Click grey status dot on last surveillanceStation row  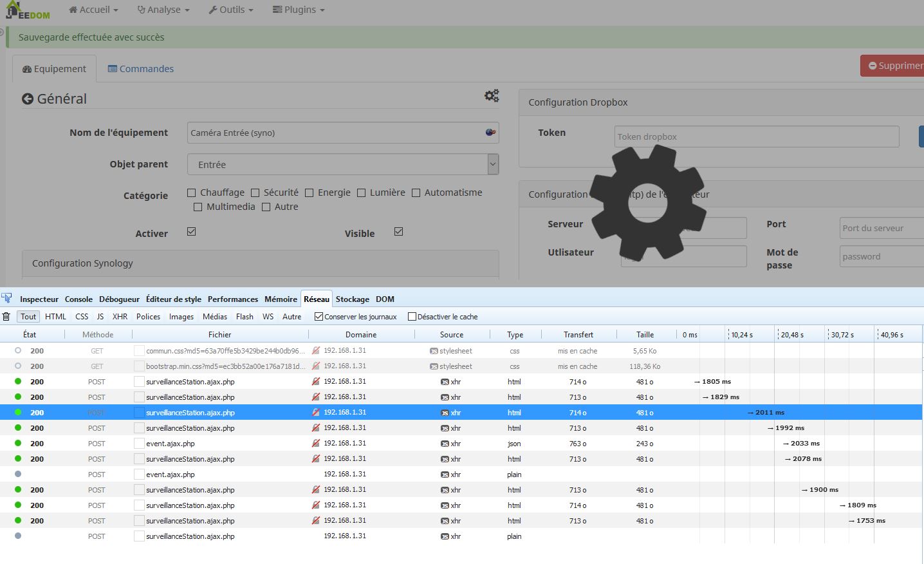click(x=18, y=536)
